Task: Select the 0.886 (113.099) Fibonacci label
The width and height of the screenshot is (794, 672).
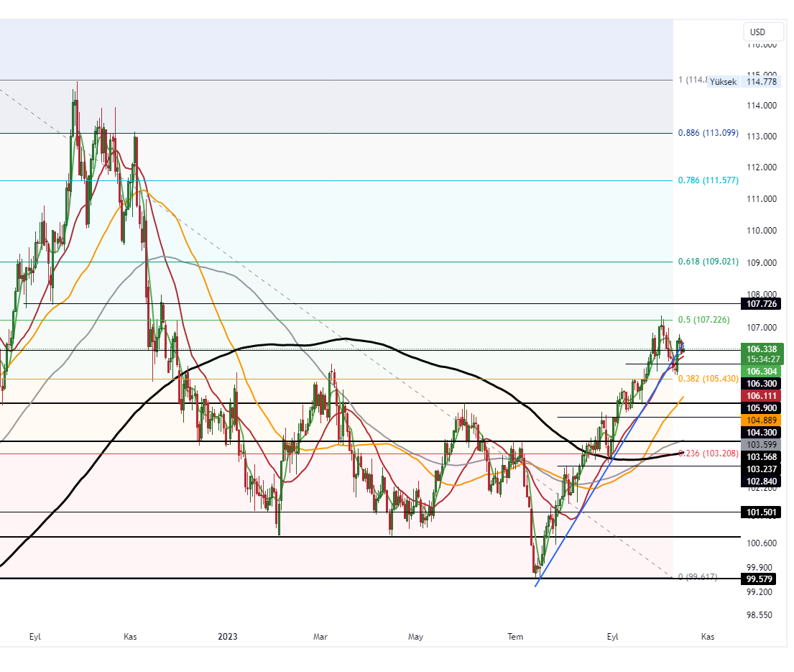Action: tap(708, 134)
